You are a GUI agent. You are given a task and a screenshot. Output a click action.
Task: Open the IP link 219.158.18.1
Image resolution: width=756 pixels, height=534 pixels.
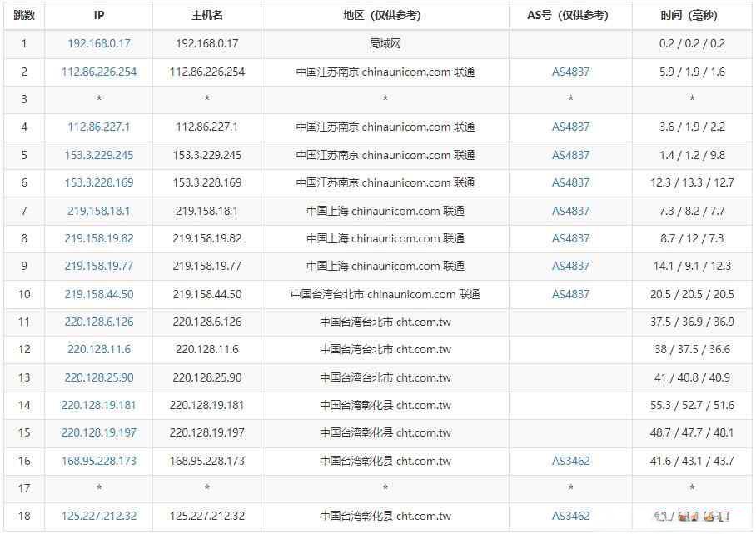coord(99,211)
